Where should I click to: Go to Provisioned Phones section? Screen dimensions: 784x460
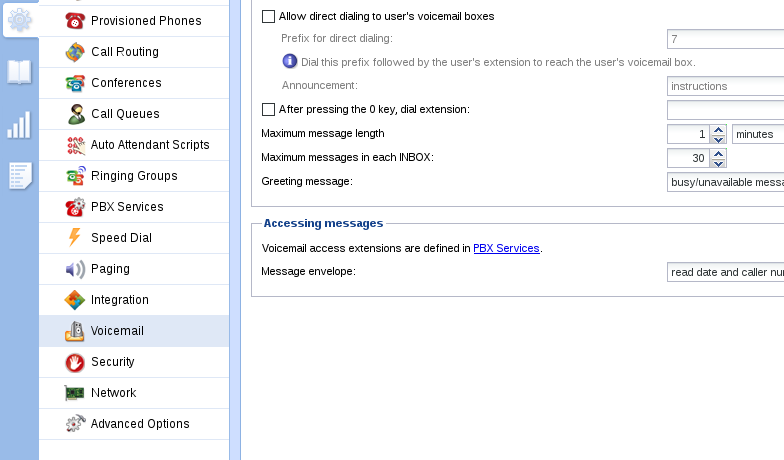pos(146,21)
